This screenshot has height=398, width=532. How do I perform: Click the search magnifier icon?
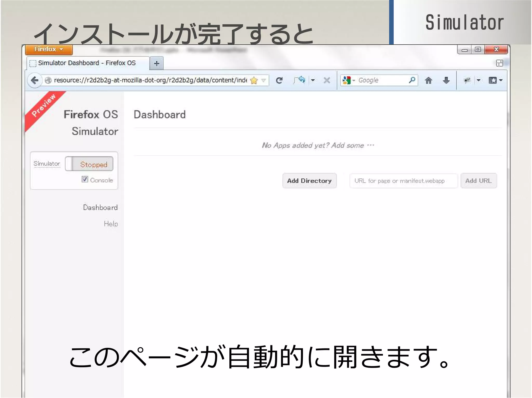point(412,80)
